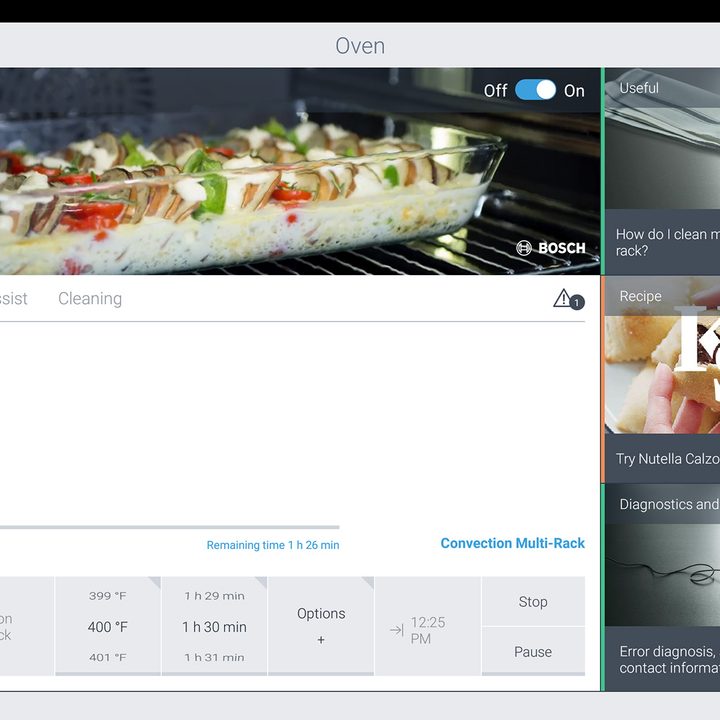Viewport: 720px width, 720px height.
Task: Switch to the Cleaning tab
Action: [x=90, y=298]
